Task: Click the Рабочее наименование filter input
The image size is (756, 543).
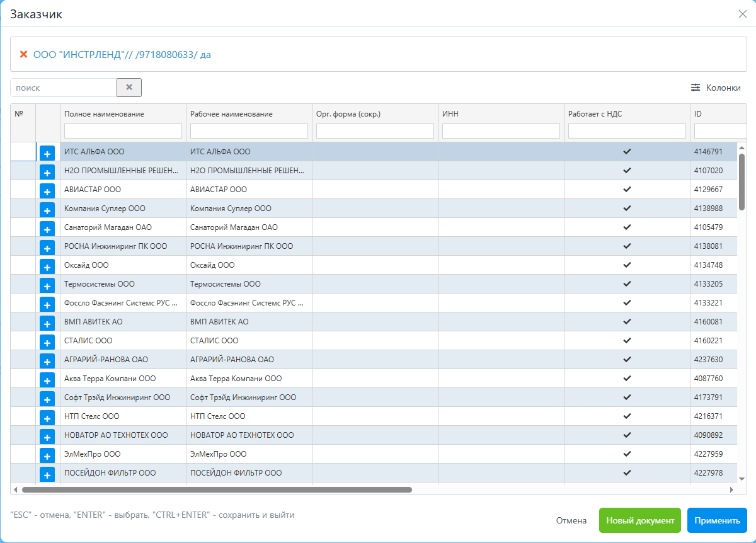Action: pos(249,131)
